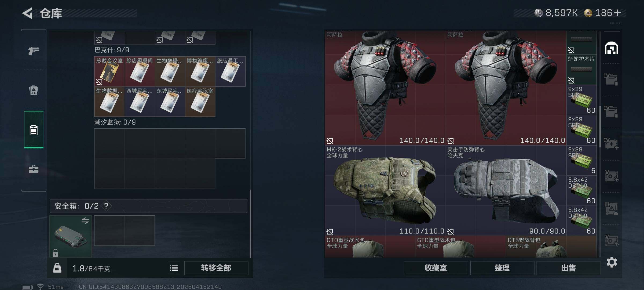Open the briefcase tab in sidebar
Viewport: 644px width, 290px height.
(x=34, y=169)
